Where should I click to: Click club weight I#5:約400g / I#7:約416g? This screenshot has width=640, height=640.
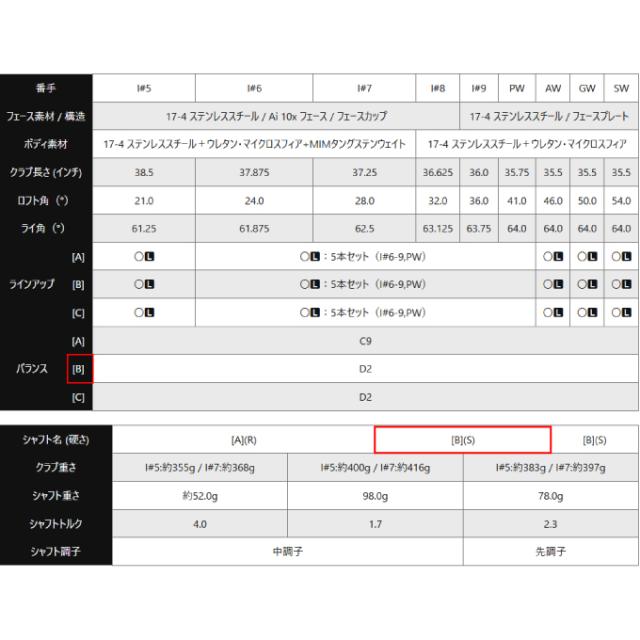(x=375, y=468)
